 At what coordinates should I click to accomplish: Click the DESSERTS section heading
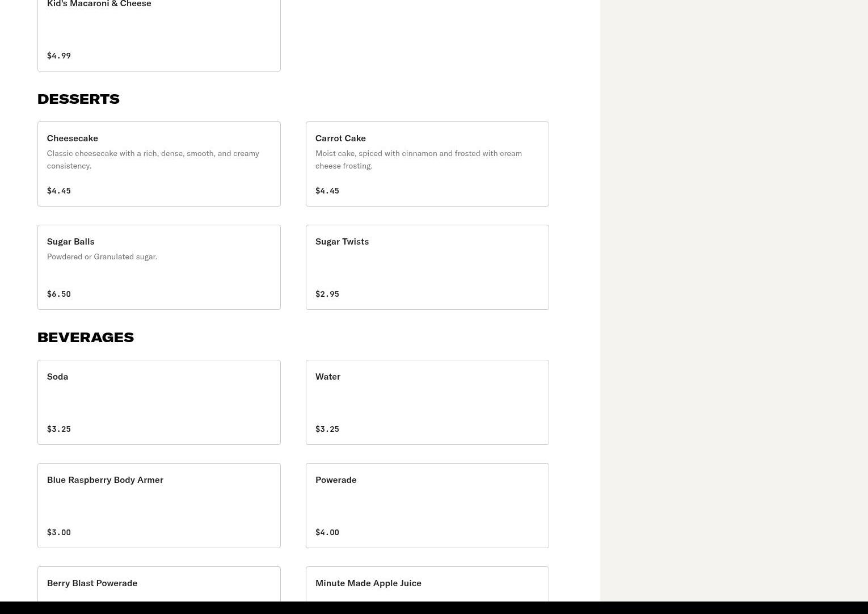[x=78, y=99]
